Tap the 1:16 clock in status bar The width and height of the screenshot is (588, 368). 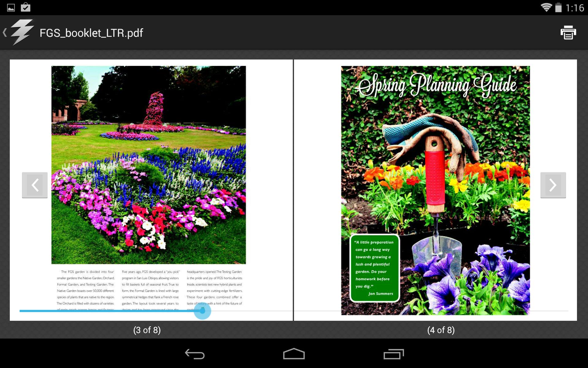coord(575,8)
